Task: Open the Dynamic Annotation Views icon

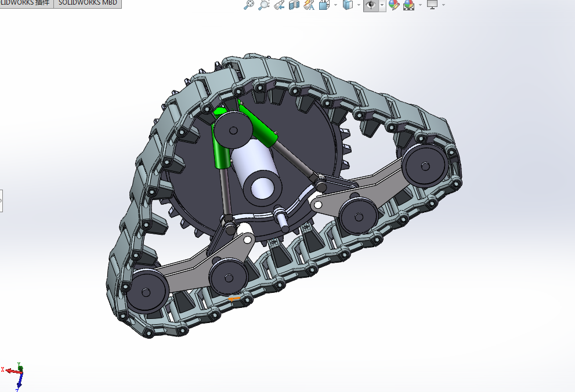Action: (x=309, y=5)
